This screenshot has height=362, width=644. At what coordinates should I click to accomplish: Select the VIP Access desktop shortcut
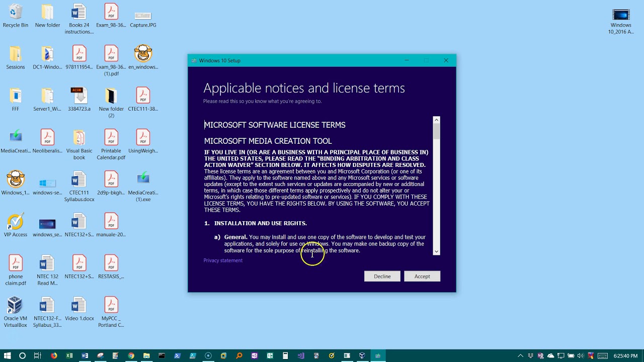coord(16,225)
